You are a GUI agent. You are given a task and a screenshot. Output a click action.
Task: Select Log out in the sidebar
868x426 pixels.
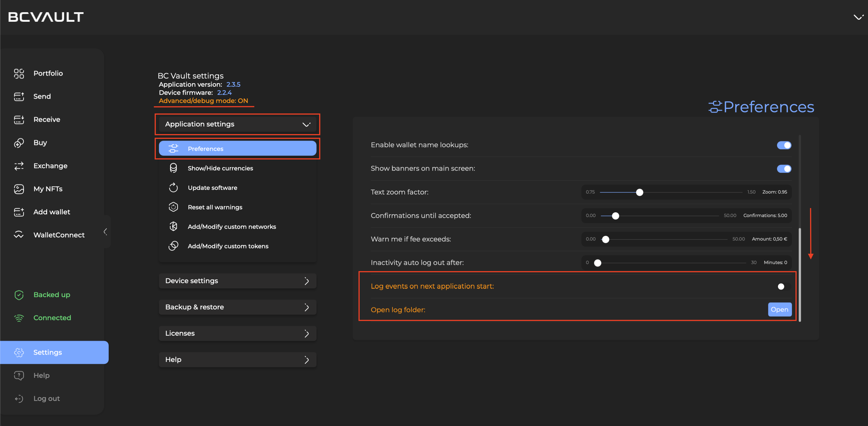pyautogui.click(x=46, y=398)
